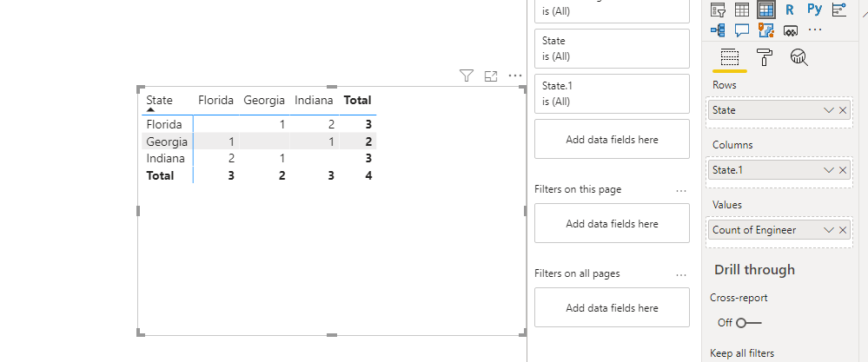This screenshot has height=362, width=868.
Task: Click the Georgia column header
Action: 264,101
